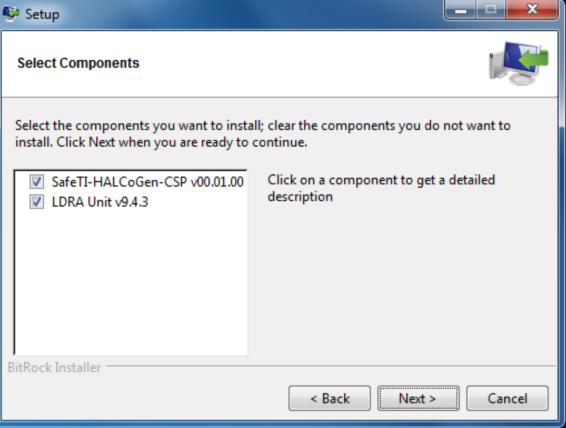The image size is (566, 428).
Task: Click the 'Click on a component' description text
Action: 381,188
